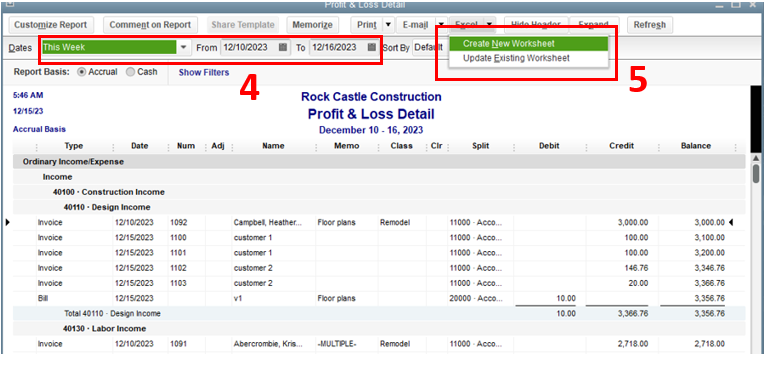
Task: Click the Class column header
Action: pyautogui.click(x=402, y=146)
